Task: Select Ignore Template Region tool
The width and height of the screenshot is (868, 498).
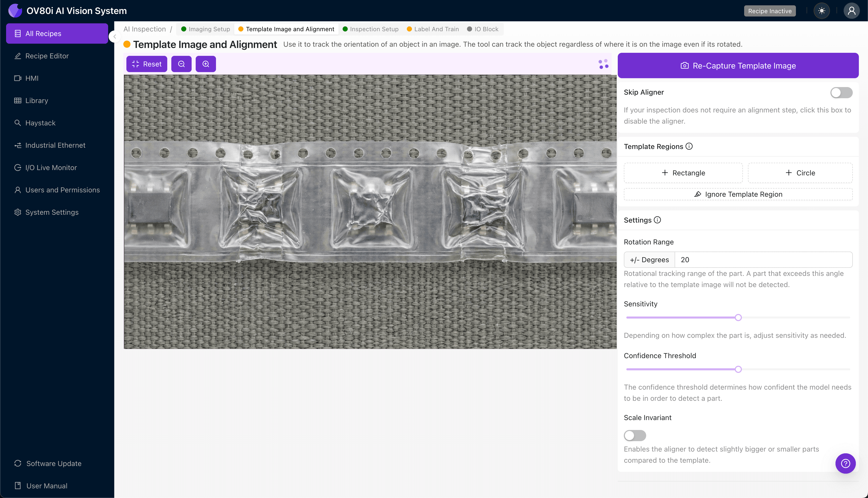Action: click(738, 194)
